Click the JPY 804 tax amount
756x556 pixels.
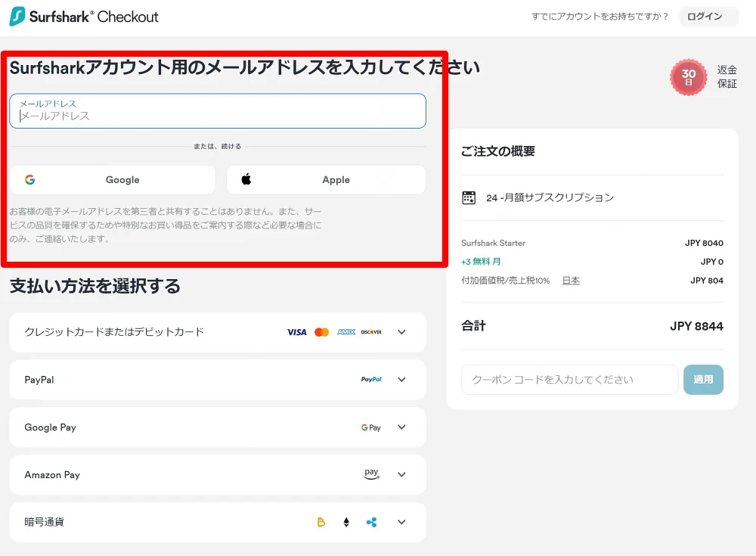706,281
